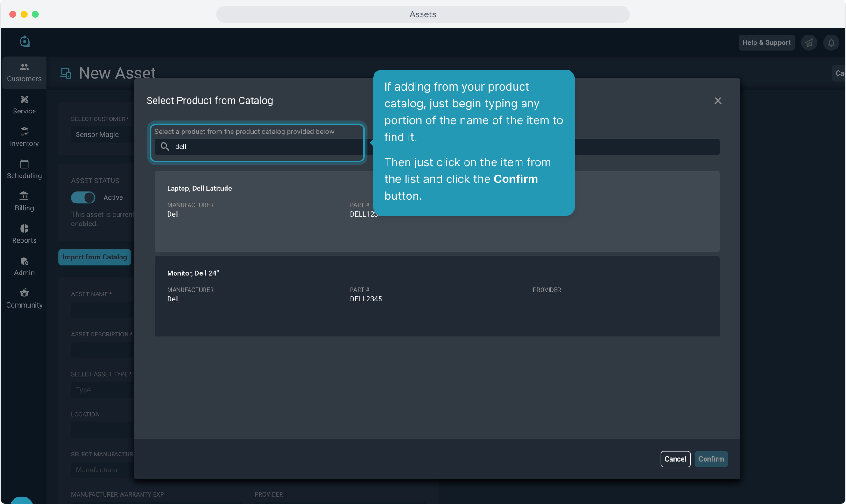846x504 pixels.
Task: Open Scheduling calendar in sidebar
Action: (24, 169)
